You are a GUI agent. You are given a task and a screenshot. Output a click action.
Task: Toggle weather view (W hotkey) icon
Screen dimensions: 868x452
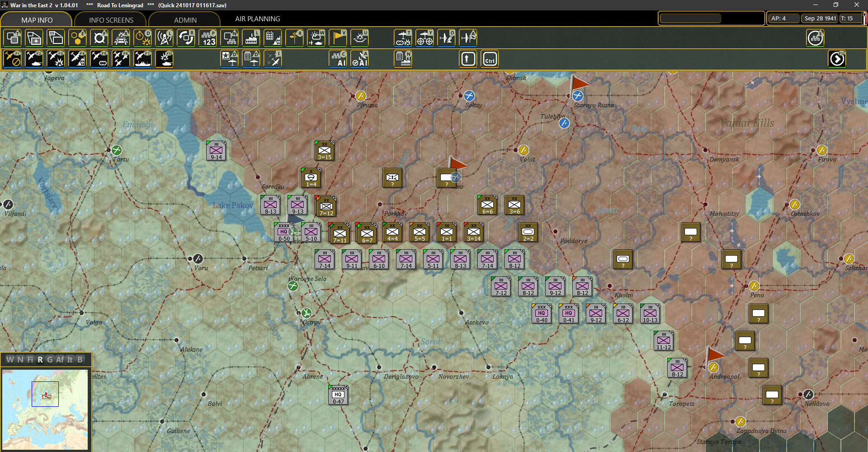click(316, 38)
